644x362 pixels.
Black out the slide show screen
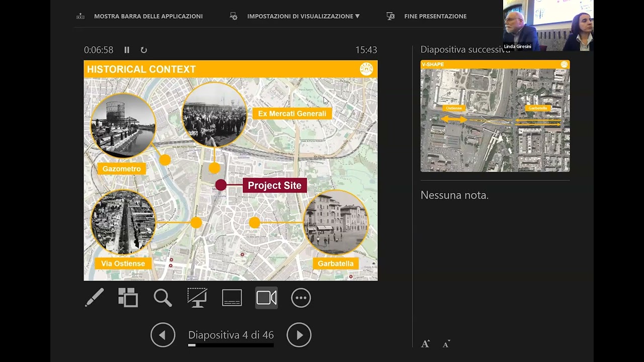[x=197, y=298]
